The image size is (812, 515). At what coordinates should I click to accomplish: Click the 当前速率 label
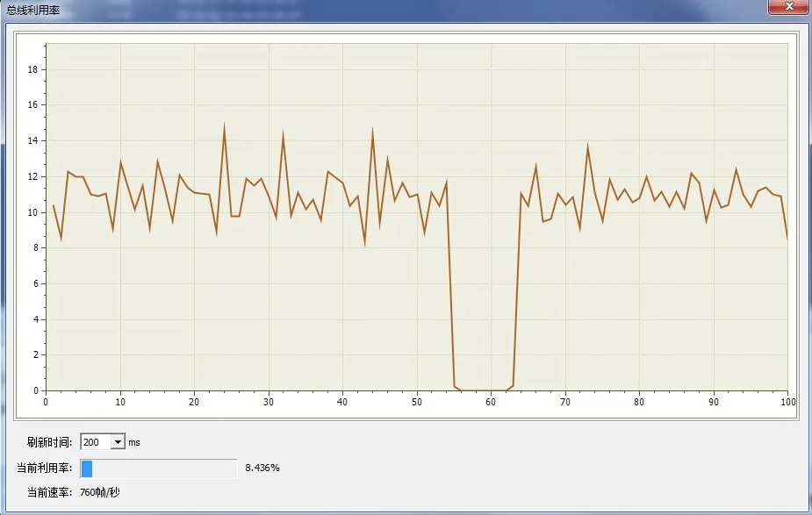pyautogui.click(x=49, y=492)
